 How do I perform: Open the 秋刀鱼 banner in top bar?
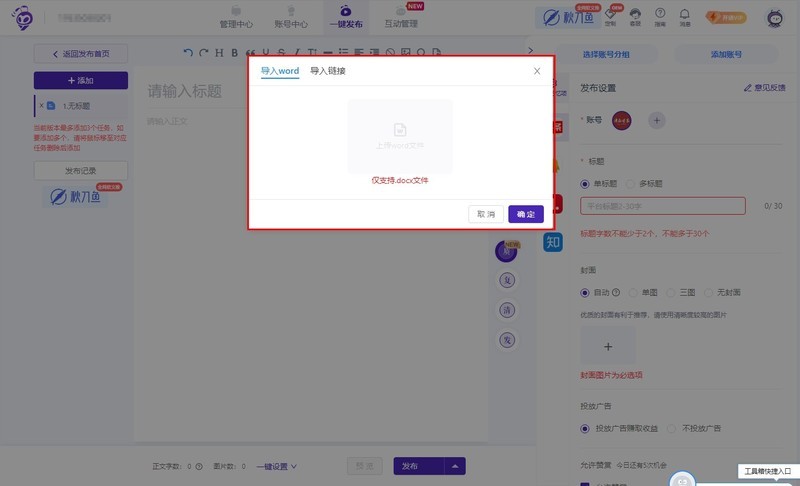568,18
